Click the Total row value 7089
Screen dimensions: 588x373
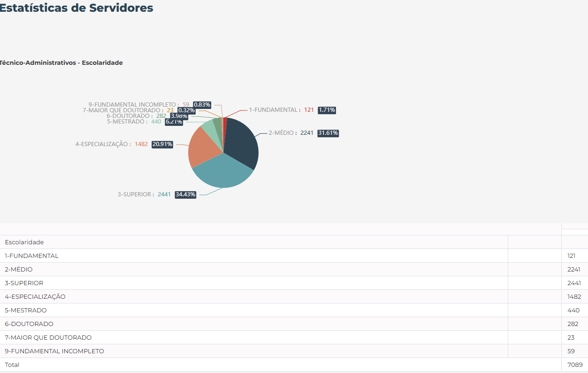574,365
